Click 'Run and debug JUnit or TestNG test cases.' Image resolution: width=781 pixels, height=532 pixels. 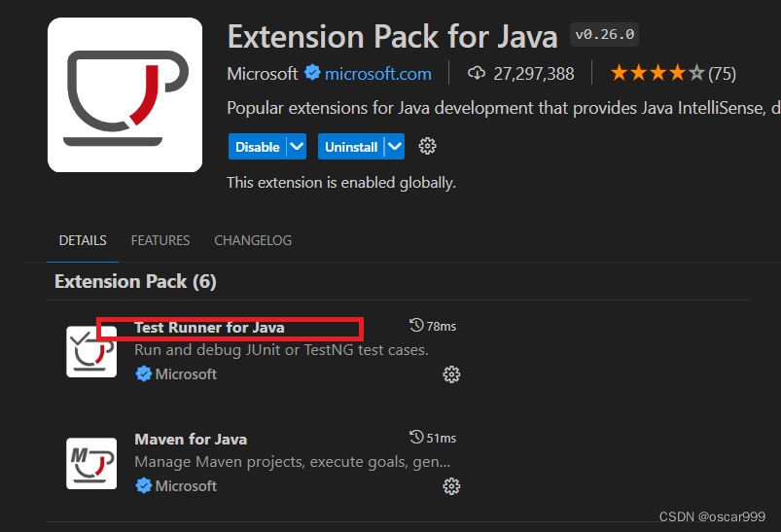tap(281, 350)
